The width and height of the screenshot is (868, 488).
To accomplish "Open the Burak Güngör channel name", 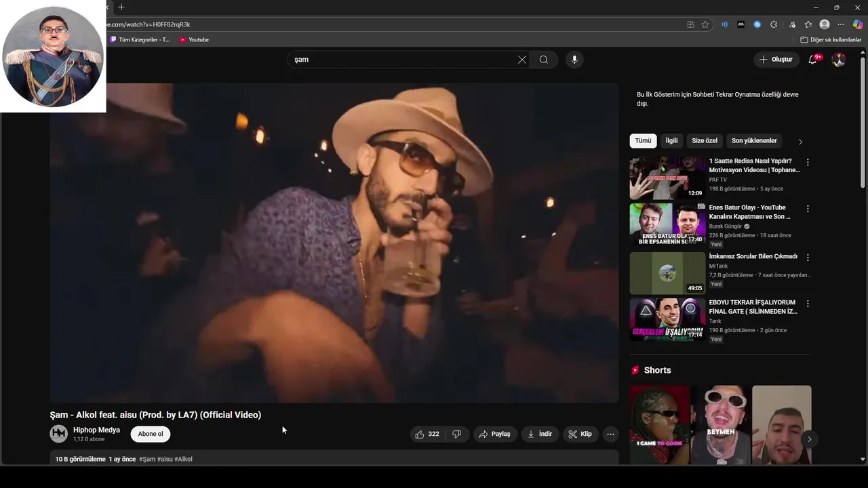I will (725, 226).
